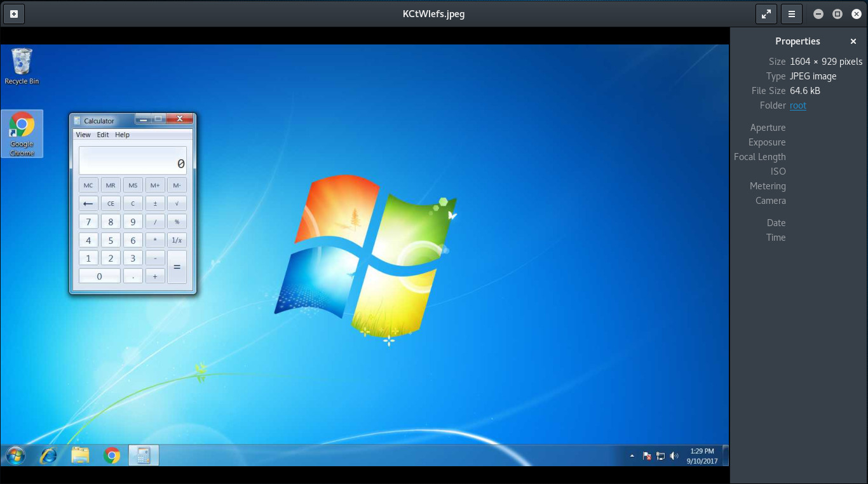Open the root folder link

(798, 105)
